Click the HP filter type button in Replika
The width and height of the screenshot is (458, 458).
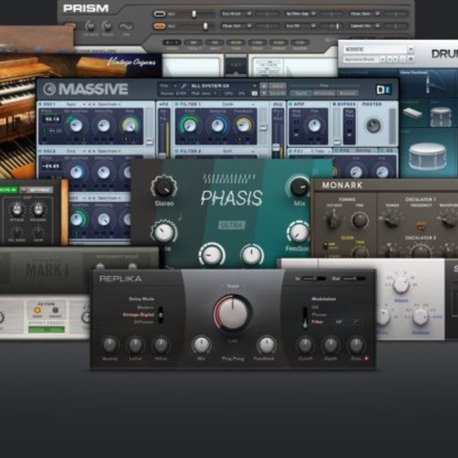pyautogui.click(x=339, y=322)
